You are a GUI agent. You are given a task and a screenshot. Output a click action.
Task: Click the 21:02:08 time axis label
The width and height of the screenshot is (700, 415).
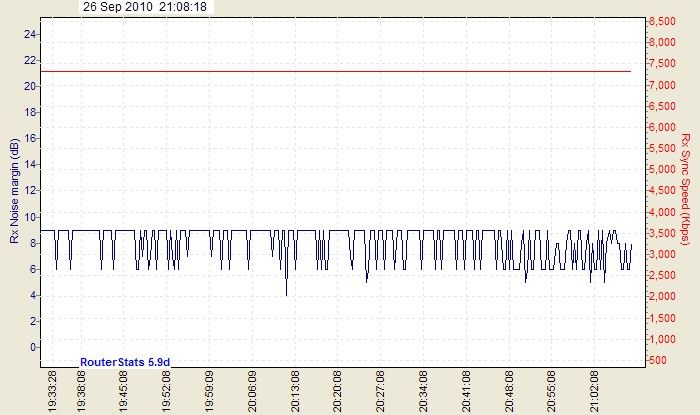click(596, 391)
